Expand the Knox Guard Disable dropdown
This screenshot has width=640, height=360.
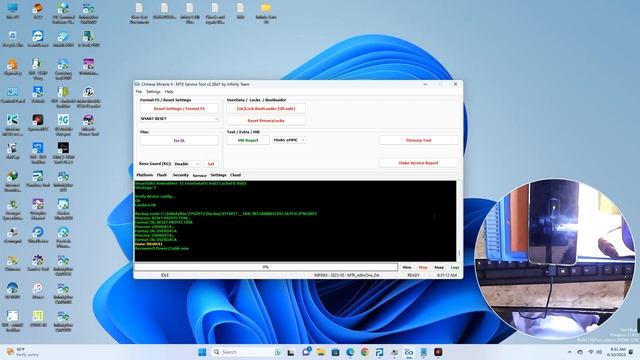point(187,164)
